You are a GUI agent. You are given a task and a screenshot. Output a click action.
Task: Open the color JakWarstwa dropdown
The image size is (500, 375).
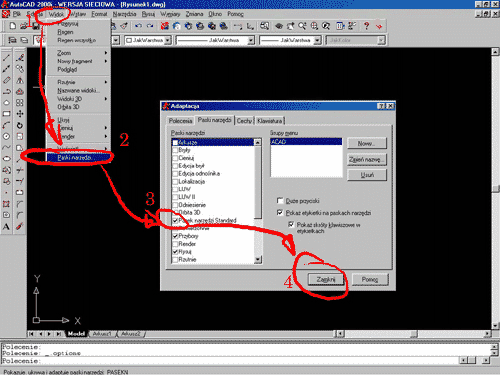tap(168, 40)
